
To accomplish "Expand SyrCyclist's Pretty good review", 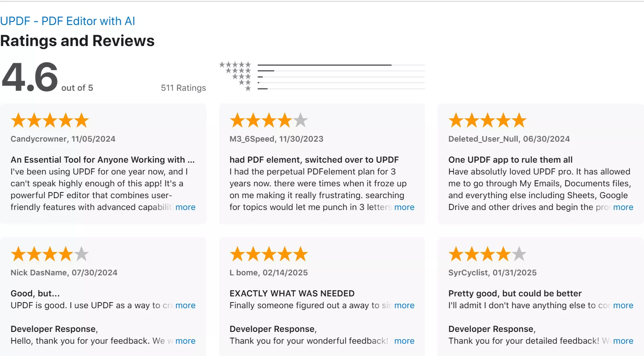I will (623, 305).
